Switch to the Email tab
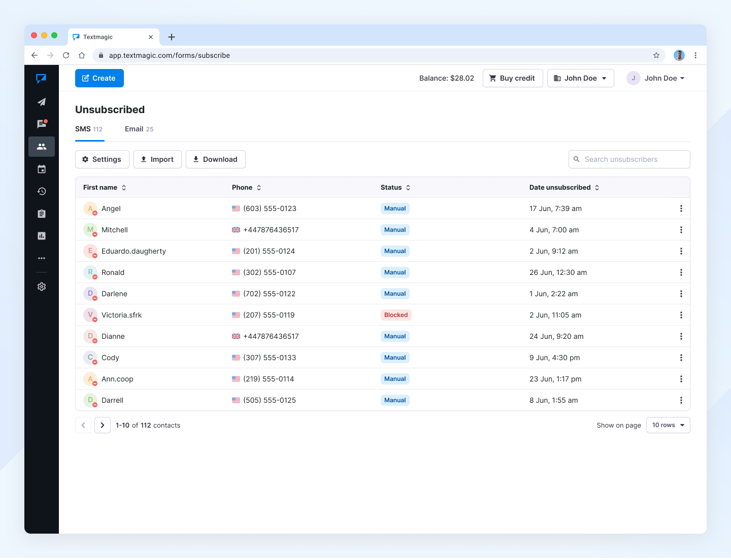Screen dimensions: 731x560 click(x=139, y=129)
